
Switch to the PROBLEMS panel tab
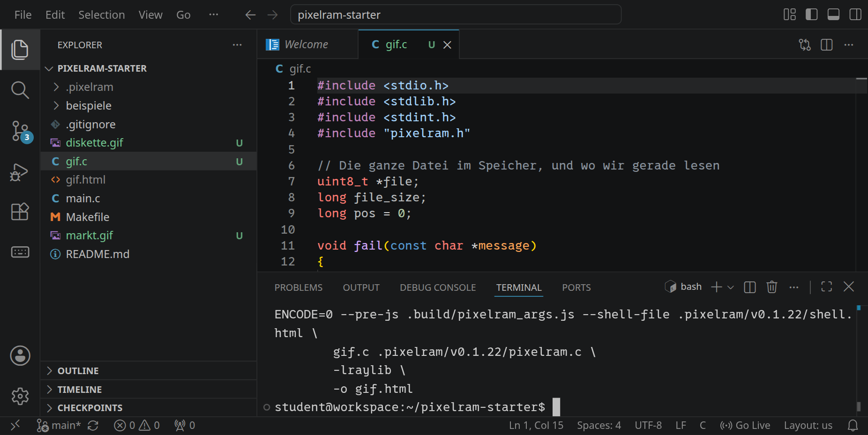point(299,288)
